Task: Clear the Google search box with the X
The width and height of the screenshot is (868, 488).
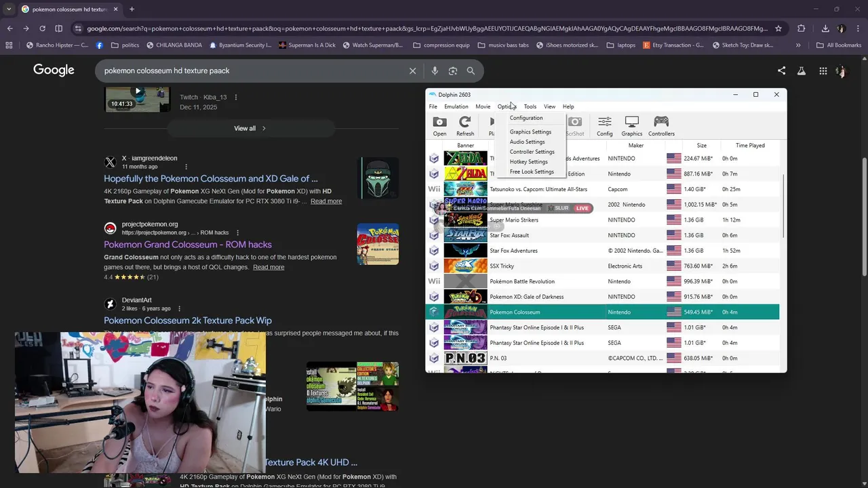Action: (412, 70)
